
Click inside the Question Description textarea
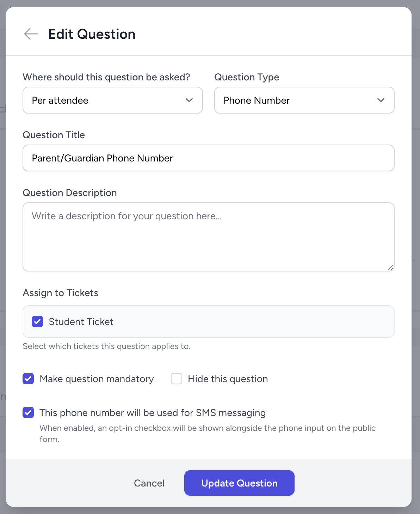click(208, 236)
